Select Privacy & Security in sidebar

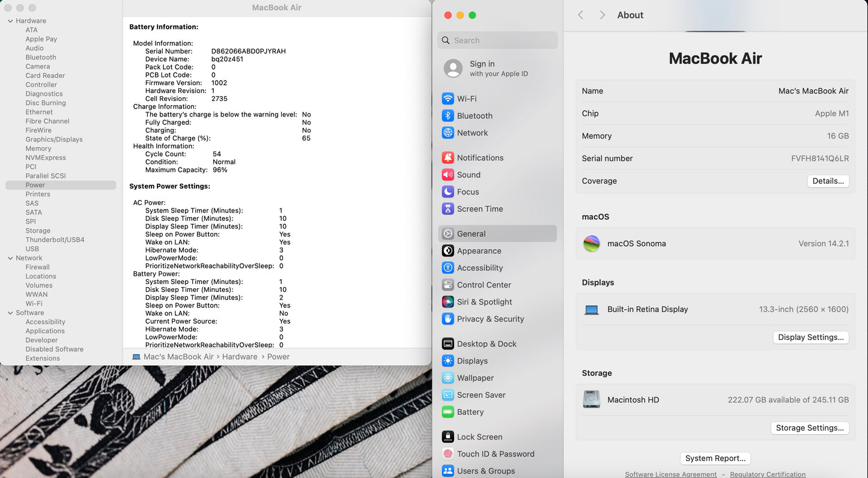click(490, 319)
